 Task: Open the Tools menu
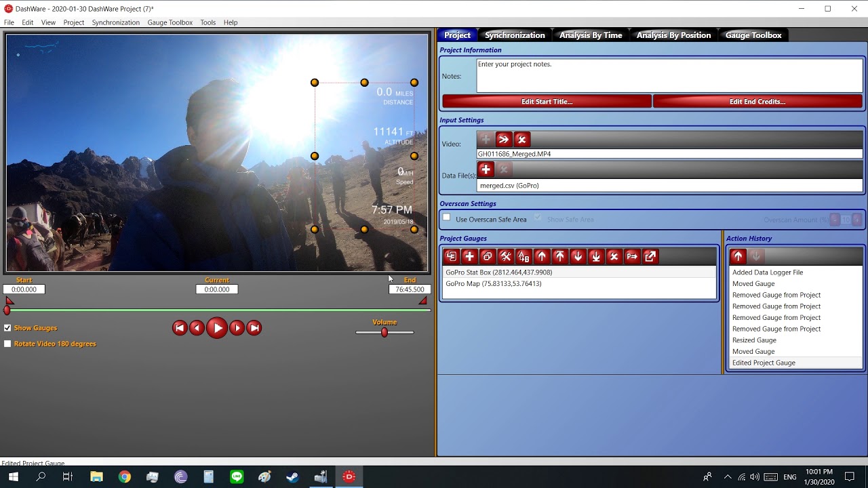[x=208, y=22]
